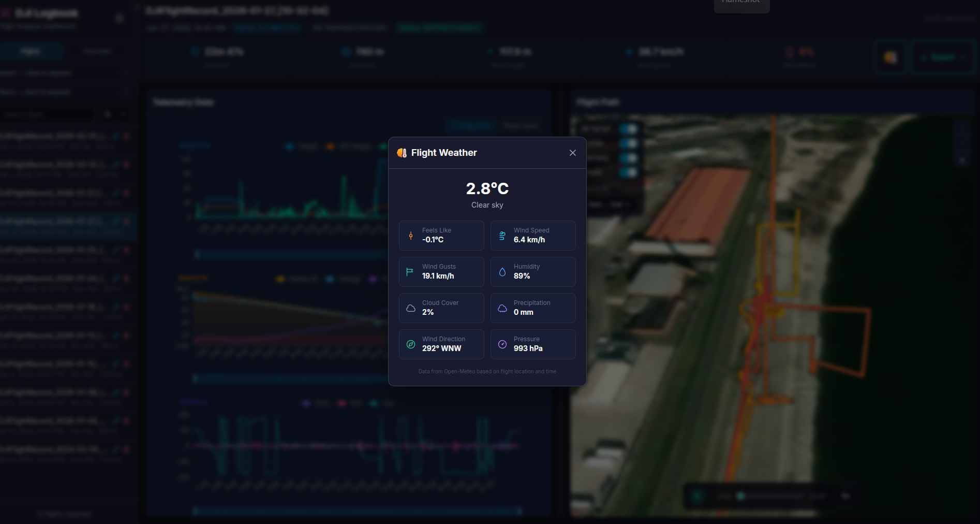Click the droplet icon on the Humidity card
The height and width of the screenshot is (524, 980).
point(501,272)
